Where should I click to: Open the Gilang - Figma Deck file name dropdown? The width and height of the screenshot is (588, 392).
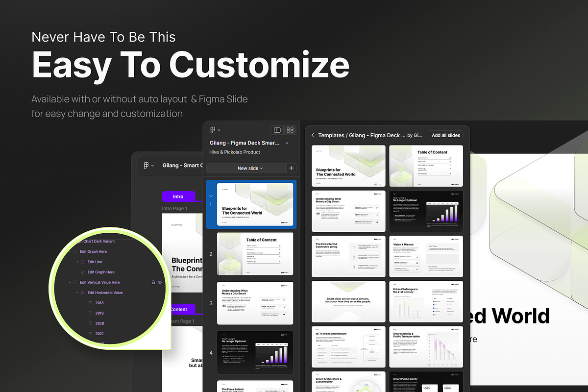click(287, 143)
